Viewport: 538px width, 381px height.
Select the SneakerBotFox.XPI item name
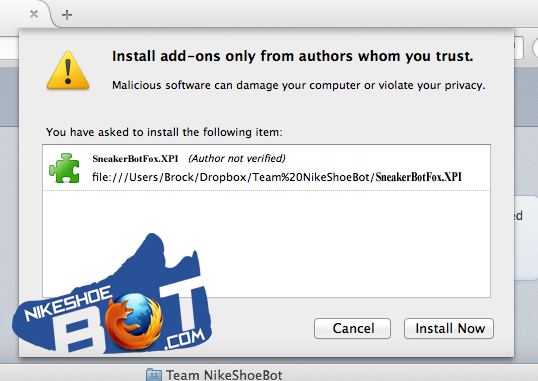(x=135, y=159)
